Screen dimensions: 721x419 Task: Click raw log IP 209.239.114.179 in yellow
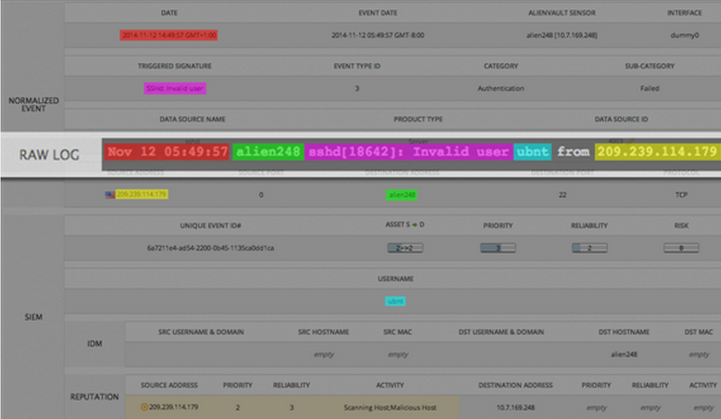point(657,152)
